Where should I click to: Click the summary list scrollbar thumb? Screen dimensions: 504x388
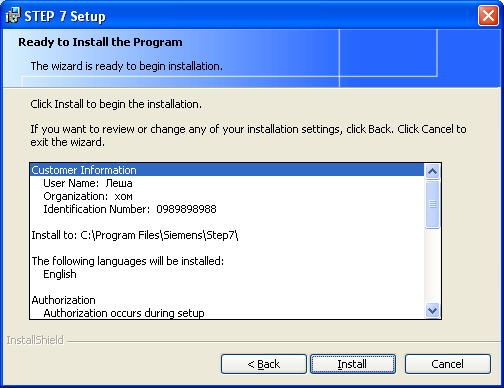pos(432,204)
